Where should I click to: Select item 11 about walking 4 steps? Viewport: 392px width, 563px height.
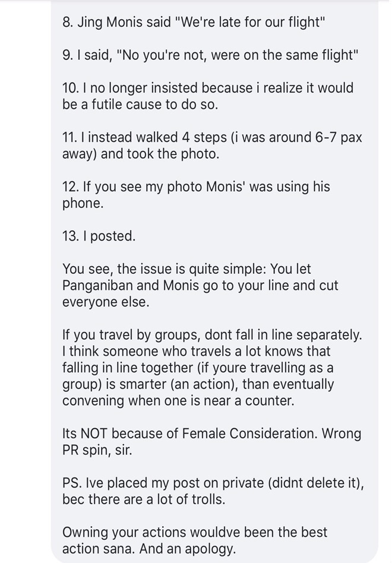tap(212, 146)
